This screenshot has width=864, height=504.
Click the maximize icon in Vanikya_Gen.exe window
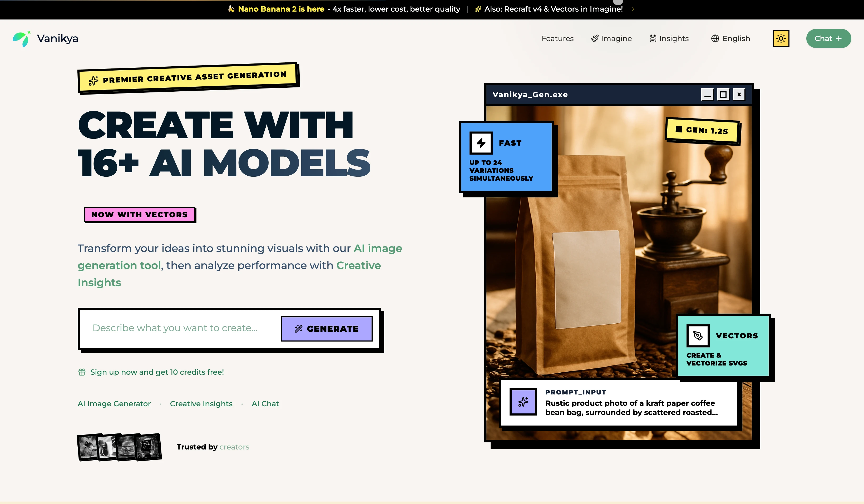click(723, 94)
